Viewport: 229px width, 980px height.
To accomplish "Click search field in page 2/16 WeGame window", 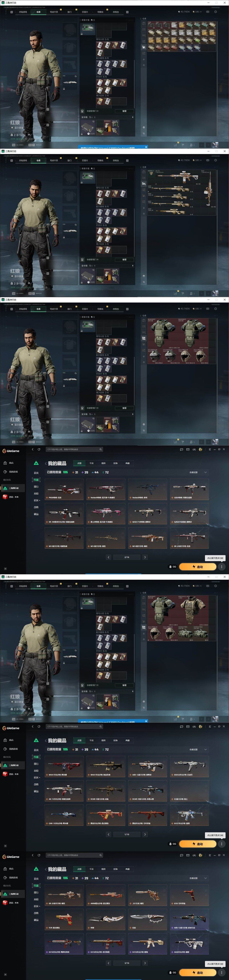I will 74,449.
